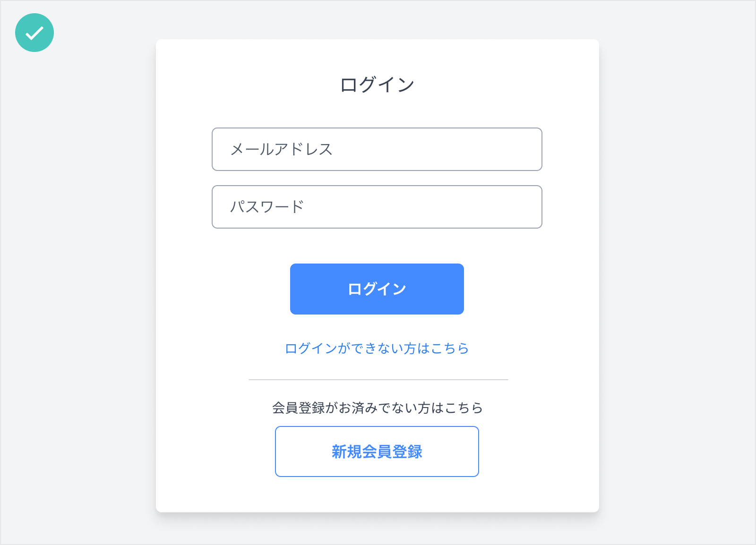
Task: Click the checkmark inside the teal circle
Action: pyautogui.click(x=34, y=32)
